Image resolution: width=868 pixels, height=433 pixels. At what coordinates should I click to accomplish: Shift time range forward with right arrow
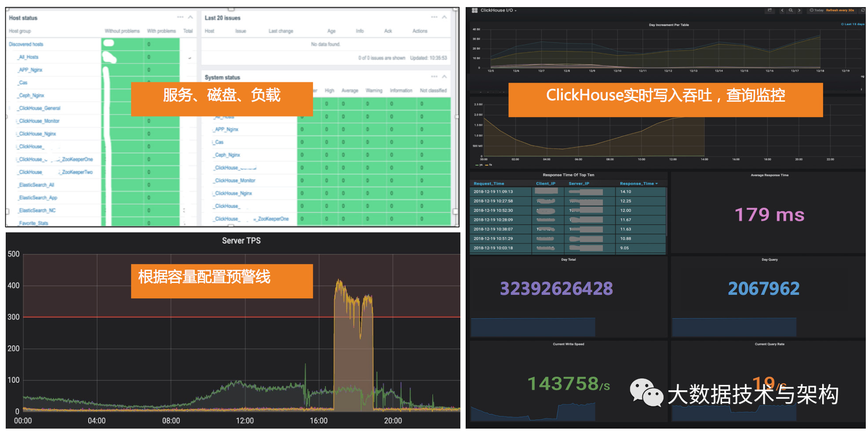point(799,10)
